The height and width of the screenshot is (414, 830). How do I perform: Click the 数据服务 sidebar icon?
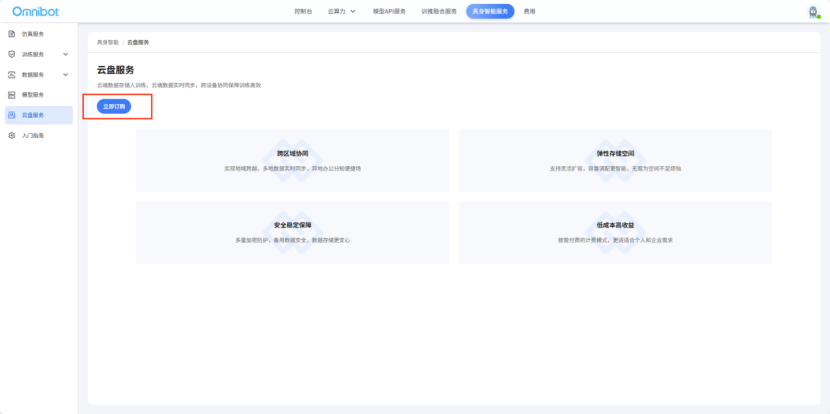(11, 74)
